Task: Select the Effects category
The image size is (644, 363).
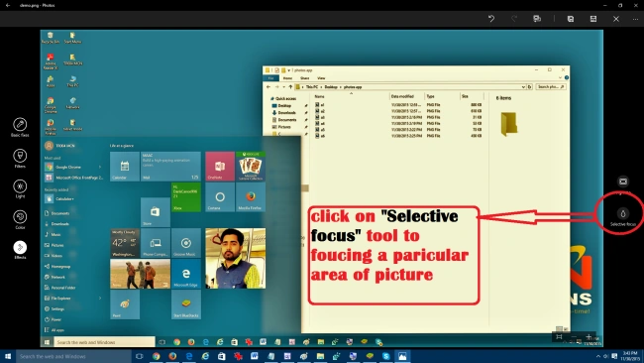Action: 20,250
